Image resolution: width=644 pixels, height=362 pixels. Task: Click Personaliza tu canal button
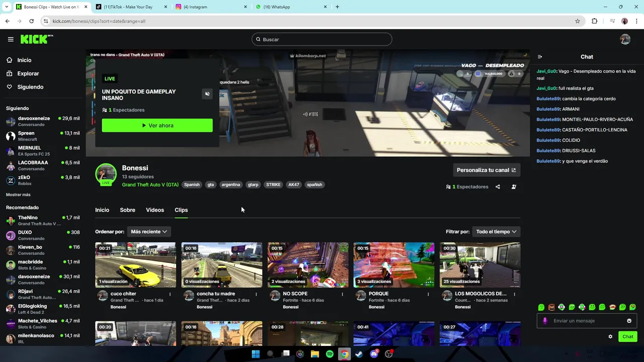[x=487, y=170]
